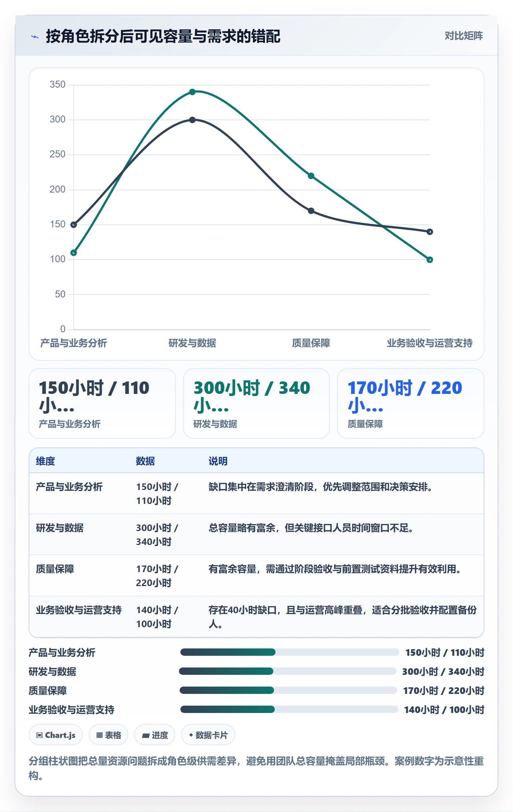
Task: Click the 150小时 / 110小时 progress value
Action: (445, 652)
